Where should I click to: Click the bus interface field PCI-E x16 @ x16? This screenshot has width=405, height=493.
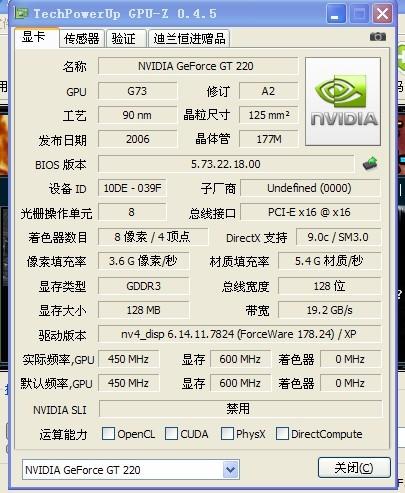tap(310, 212)
